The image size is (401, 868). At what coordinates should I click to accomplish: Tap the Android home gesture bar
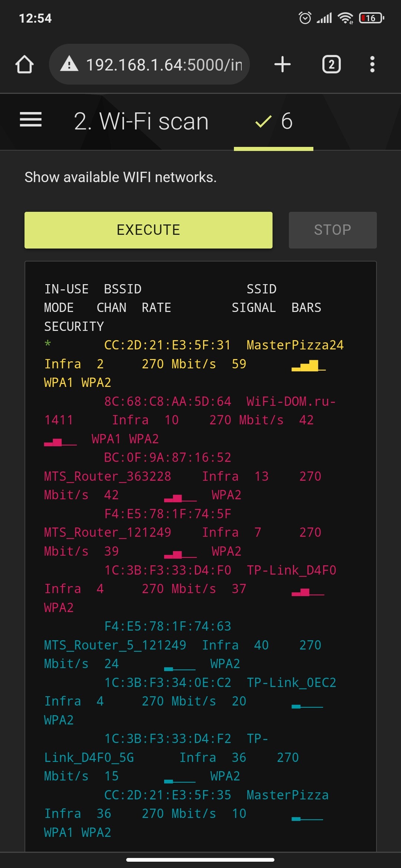[200, 860]
